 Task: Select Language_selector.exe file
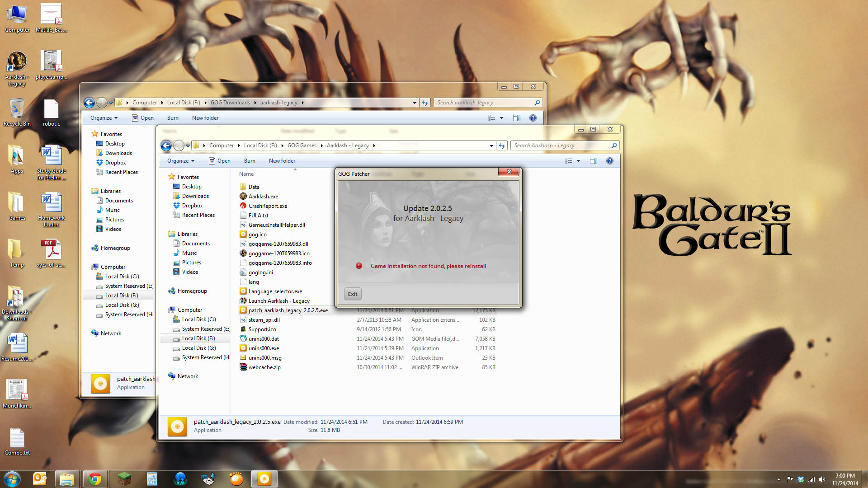(275, 291)
